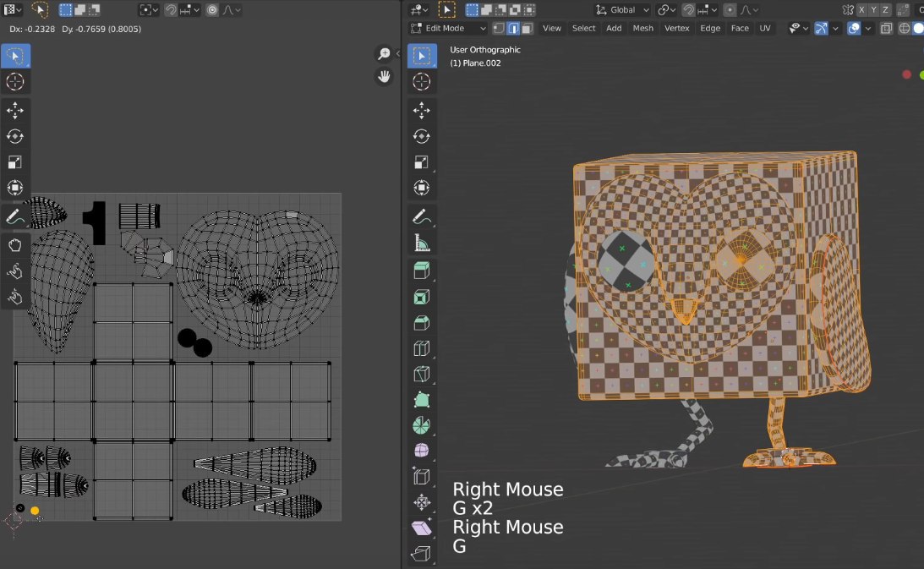The height and width of the screenshot is (569, 924).
Task: Click the Grab tool in UV editor
Action: [x=14, y=245]
